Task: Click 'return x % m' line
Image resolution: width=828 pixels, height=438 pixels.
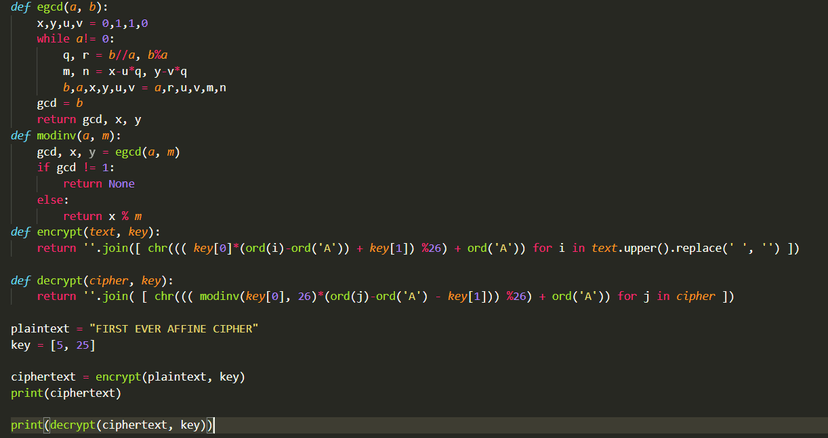Action: 102,217
